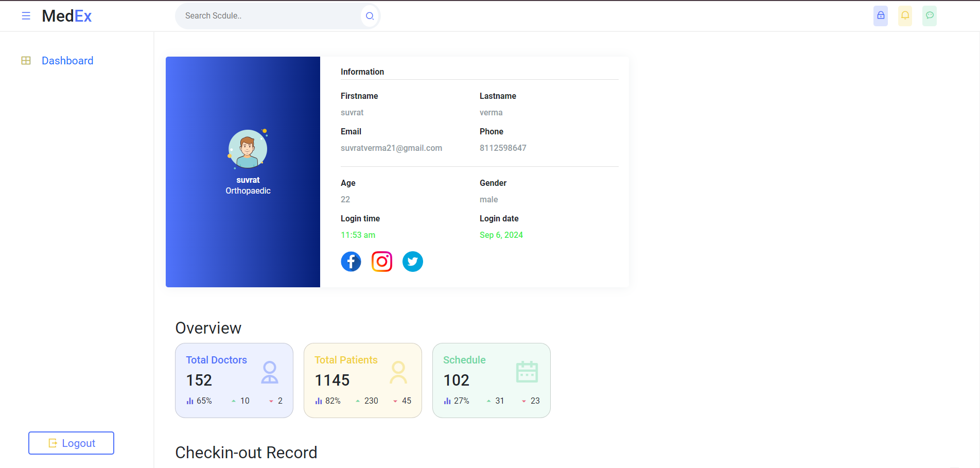Click the MedEx logo
Image resolution: width=980 pixels, height=468 pixels.
coord(66,16)
